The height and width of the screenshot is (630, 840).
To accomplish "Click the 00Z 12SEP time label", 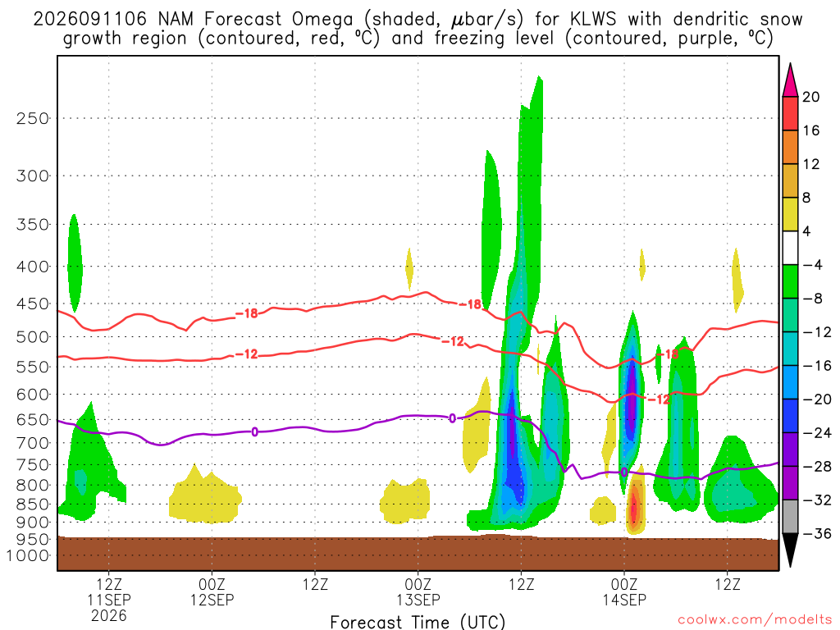I will pos(212,592).
